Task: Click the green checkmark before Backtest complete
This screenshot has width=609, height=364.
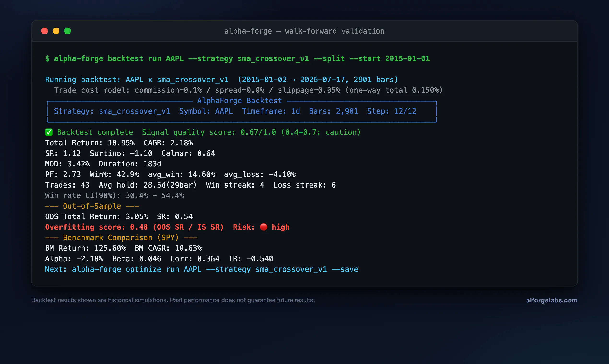Action: tap(49, 132)
